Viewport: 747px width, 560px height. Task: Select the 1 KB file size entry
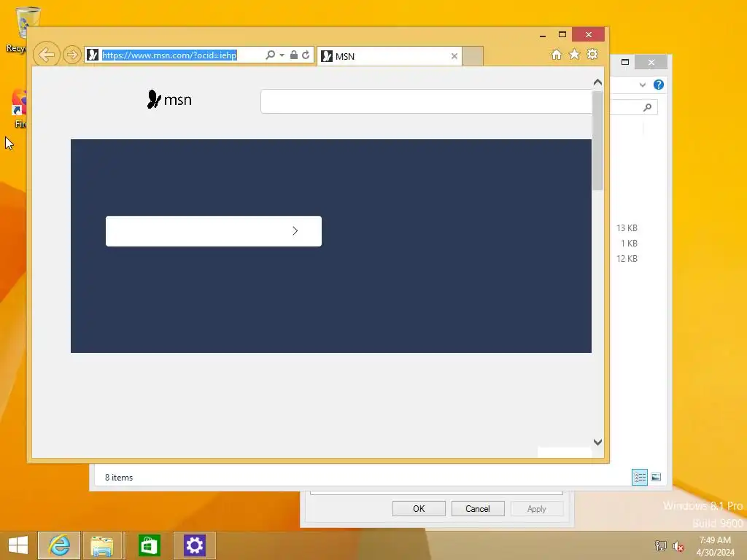click(629, 244)
